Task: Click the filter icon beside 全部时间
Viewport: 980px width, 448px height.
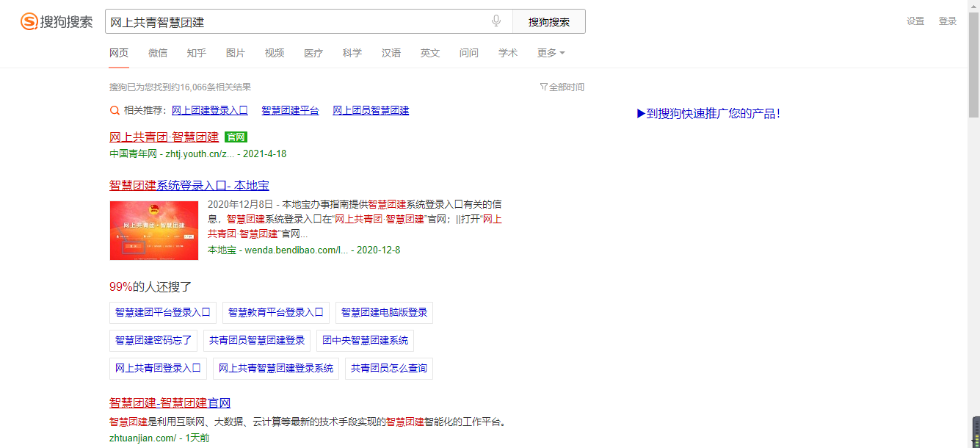Action: pyautogui.click(x=543, y=87)
